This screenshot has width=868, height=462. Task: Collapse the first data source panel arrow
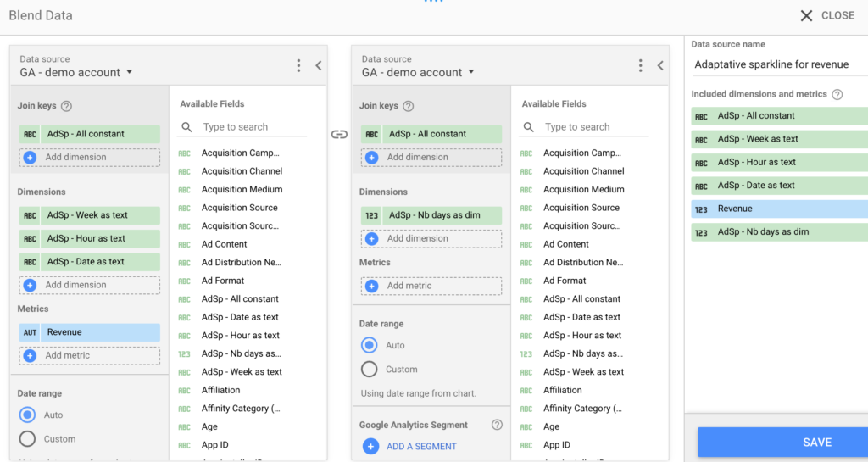point(319,66)
